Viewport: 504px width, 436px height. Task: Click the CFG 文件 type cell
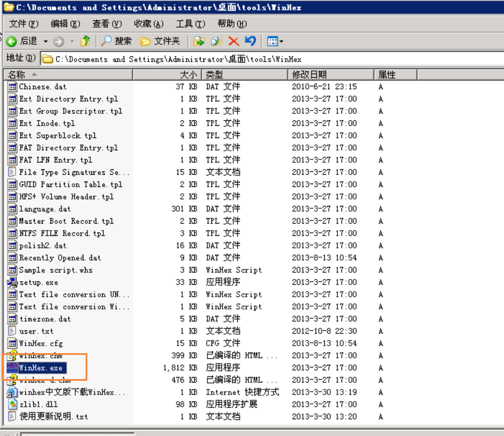coord(223,343)
